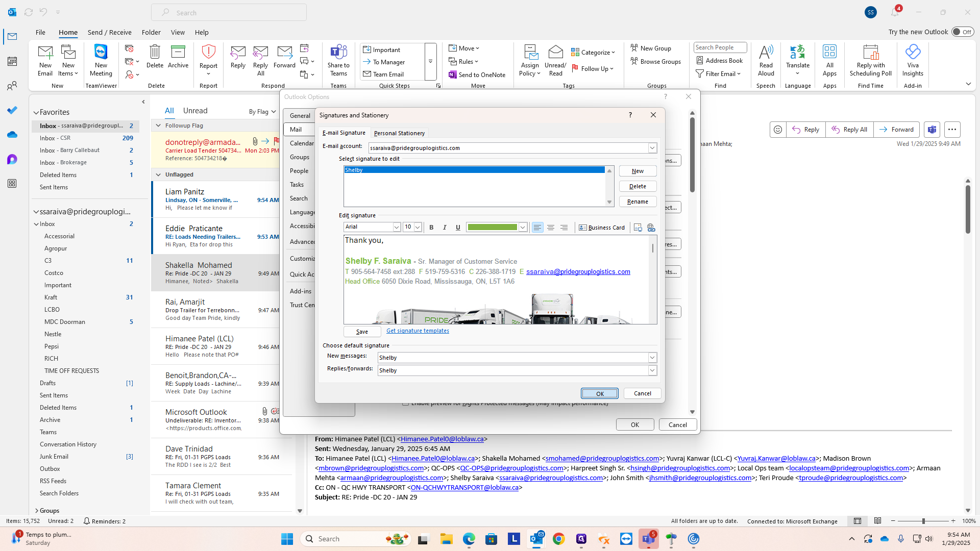
Task: Click the New Email icon
Action: (x=45, y=60)
